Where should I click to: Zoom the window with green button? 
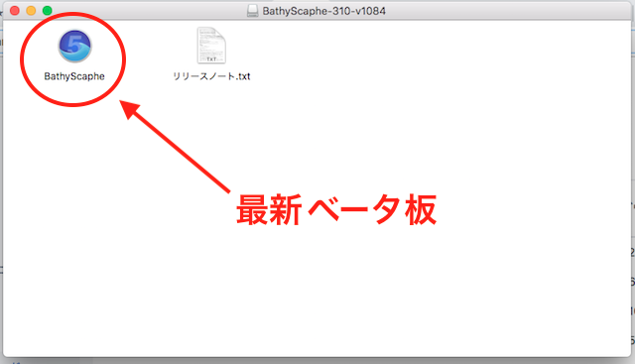(x=48, y=11)
